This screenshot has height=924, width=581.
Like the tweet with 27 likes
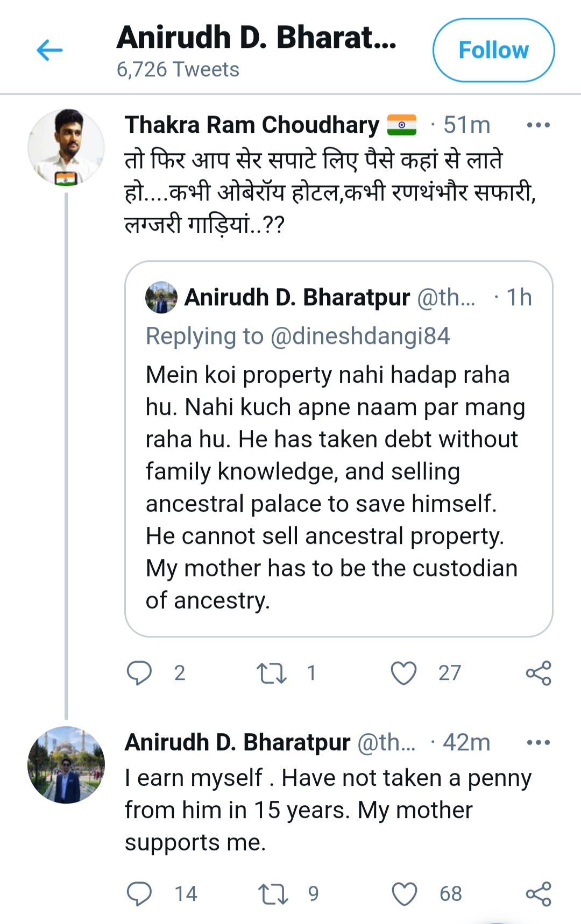(403, 673)
